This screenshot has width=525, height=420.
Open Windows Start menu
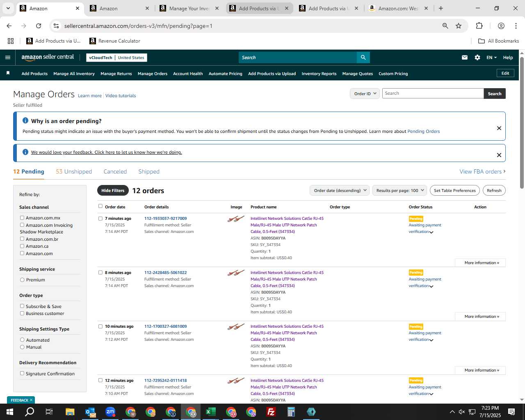(x=9, y=412)
